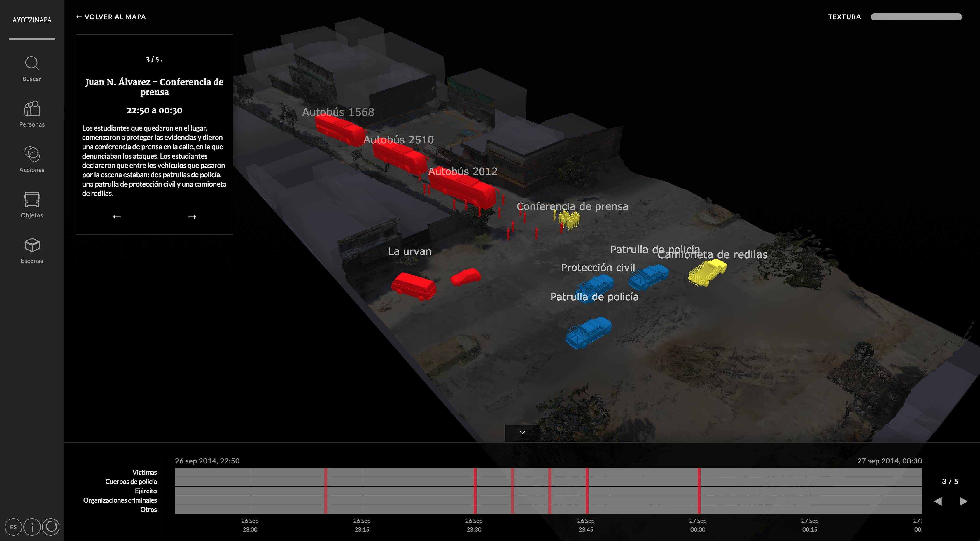980x541 pixels.
Task: Toggle the ES language button
Action: (x=13, y=527)
